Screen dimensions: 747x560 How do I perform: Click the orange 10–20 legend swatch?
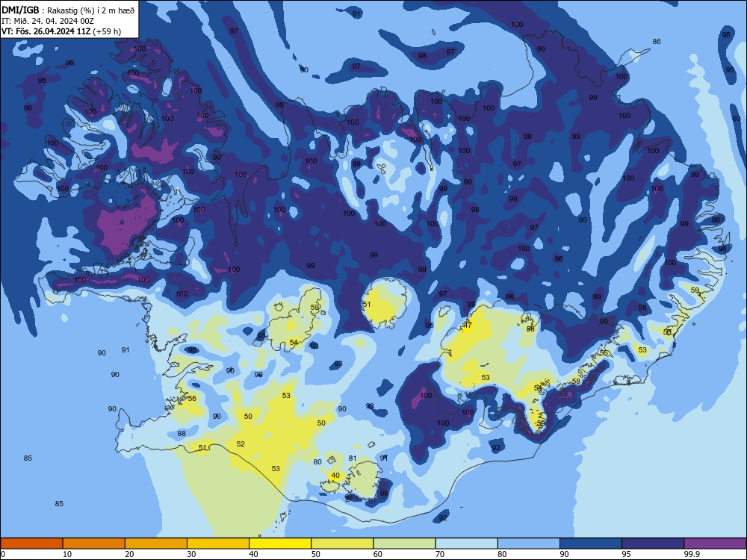[x=94, y=544]
